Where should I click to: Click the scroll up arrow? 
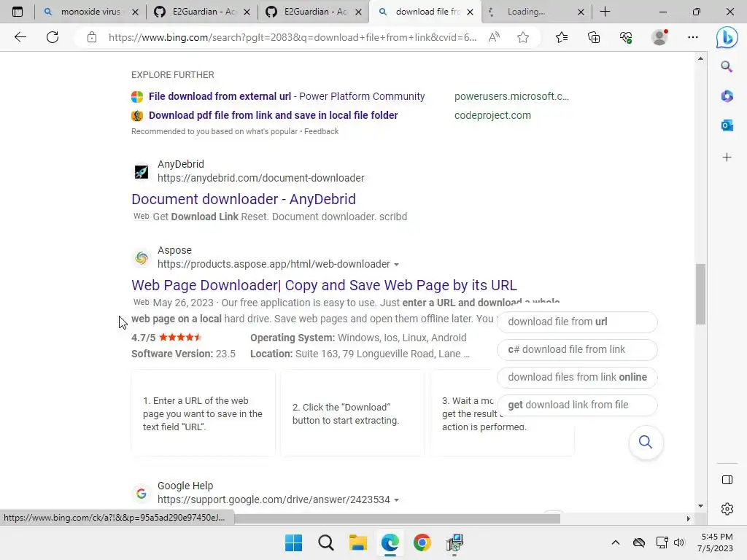tap(700, 58)
